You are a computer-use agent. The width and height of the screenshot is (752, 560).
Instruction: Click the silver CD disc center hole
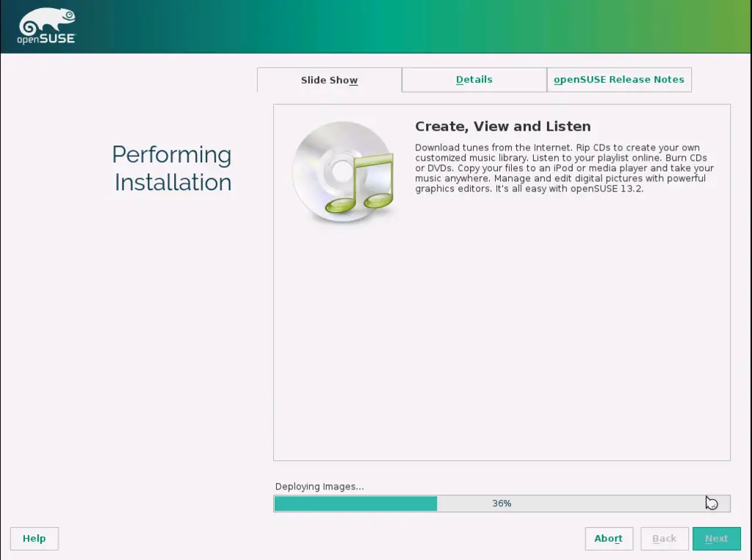tap(339, 172)
